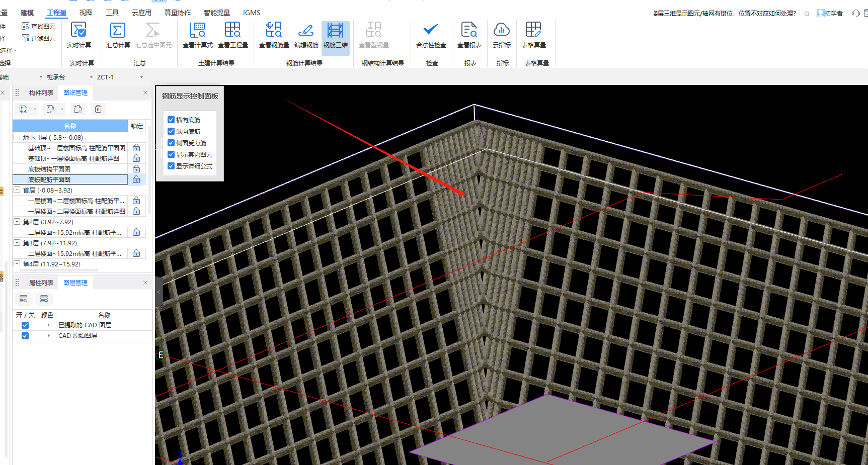Open help link about 三维显示图元错位

coord(725,14)
